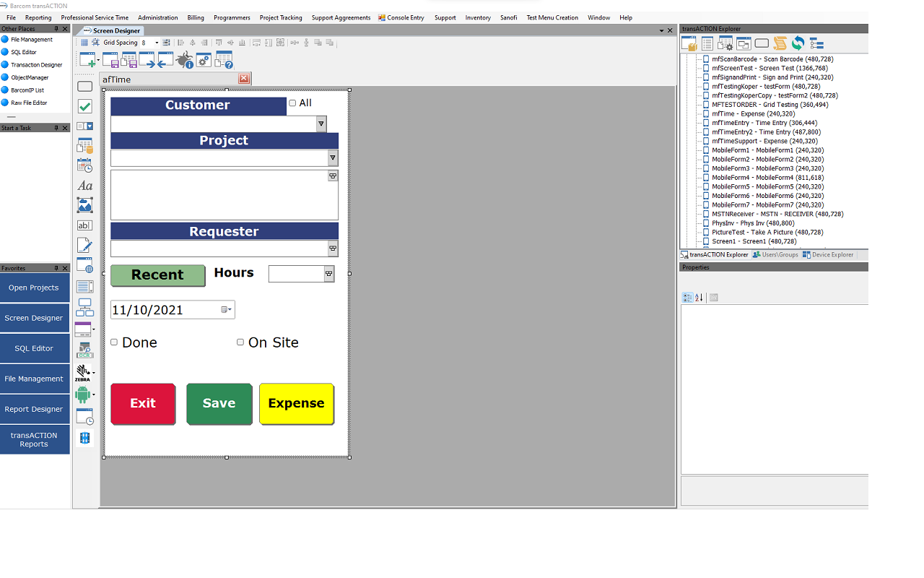924x578 pixels.
Task: Select the combo box control tool in toolbox
Action: 84,126
